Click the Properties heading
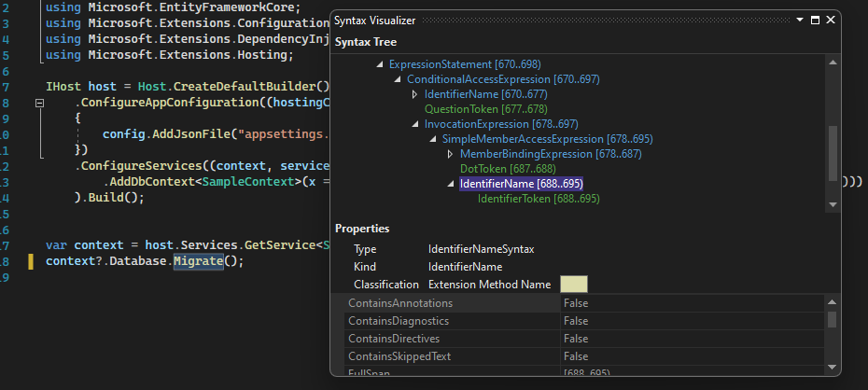The height and width of the screenshot is (390, 868). tap(362, 229)
